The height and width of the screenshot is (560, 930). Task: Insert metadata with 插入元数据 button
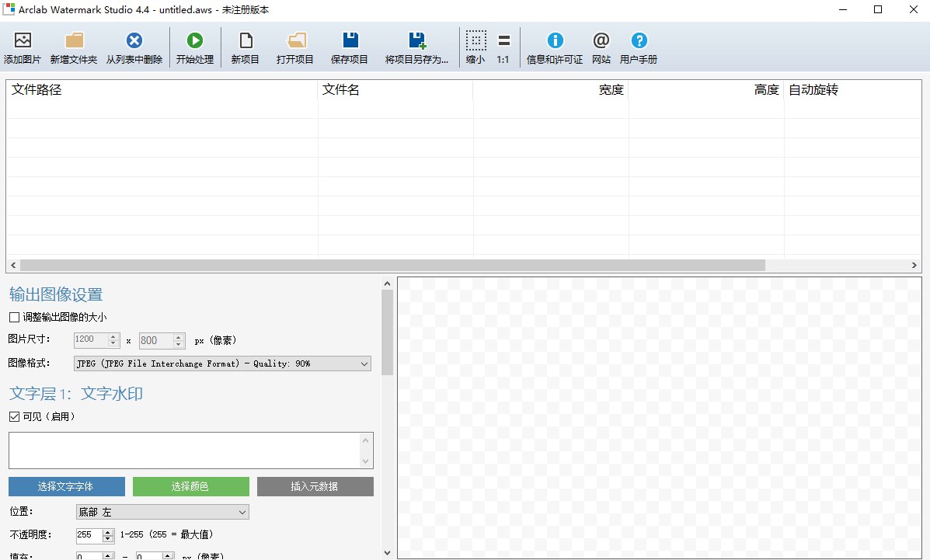[315, 486]
